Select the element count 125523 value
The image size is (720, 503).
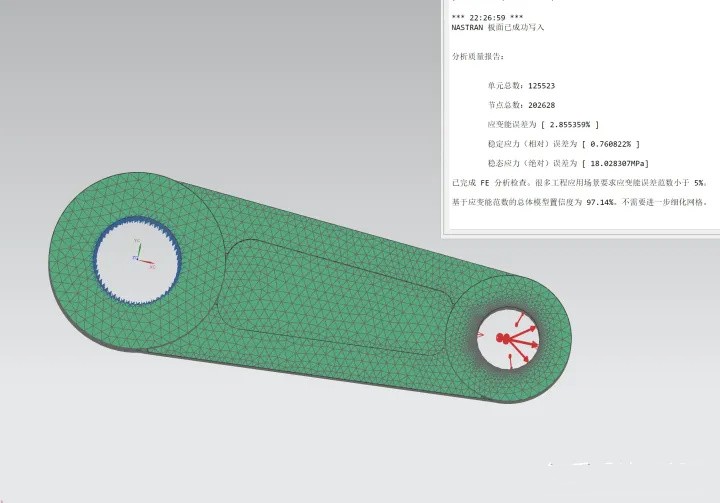541,86
